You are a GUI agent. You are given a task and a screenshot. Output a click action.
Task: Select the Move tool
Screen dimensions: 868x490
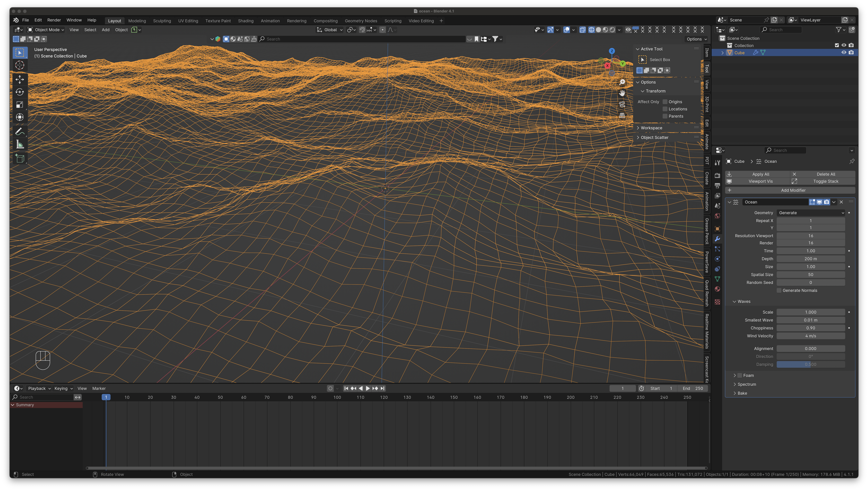coord(20,80)
